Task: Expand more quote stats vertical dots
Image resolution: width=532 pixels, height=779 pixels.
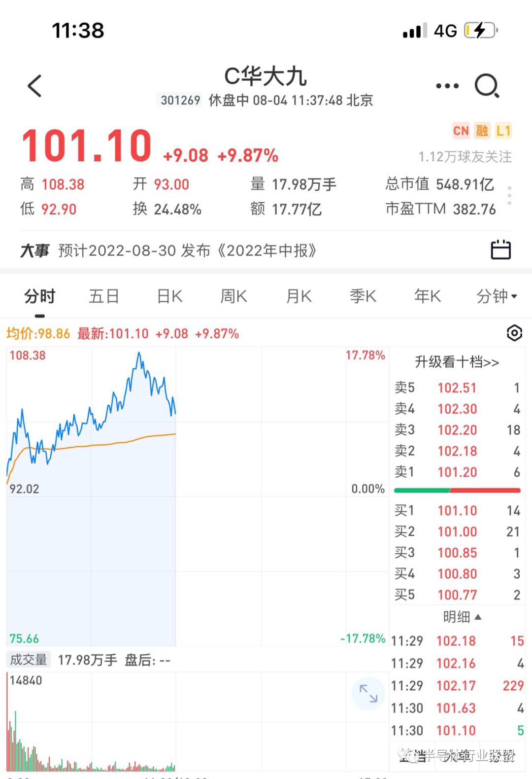Action: pos(509,196)
